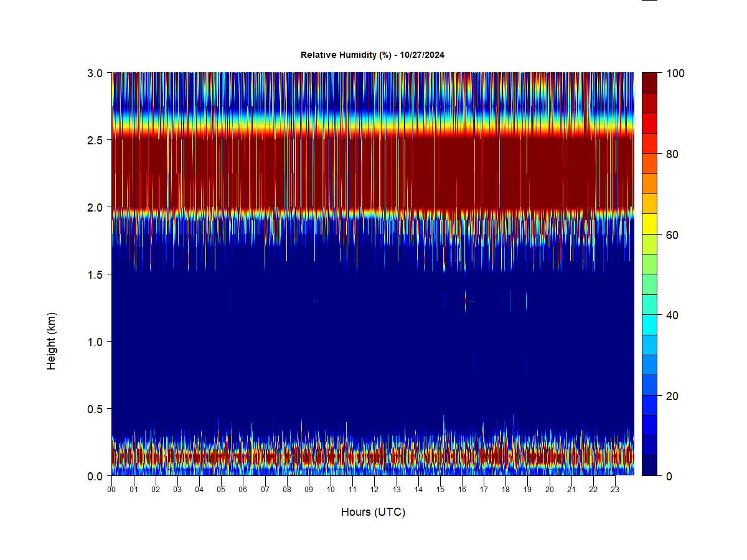Click the Height (km) y-axis label
The width and height of the screenshot is (747, 560).
click(52, 341)
